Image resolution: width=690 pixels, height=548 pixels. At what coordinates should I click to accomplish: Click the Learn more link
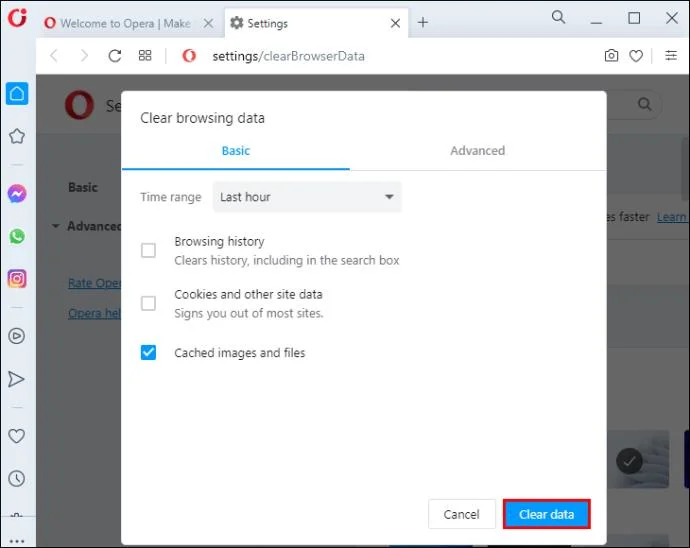(x=672, y=217)
